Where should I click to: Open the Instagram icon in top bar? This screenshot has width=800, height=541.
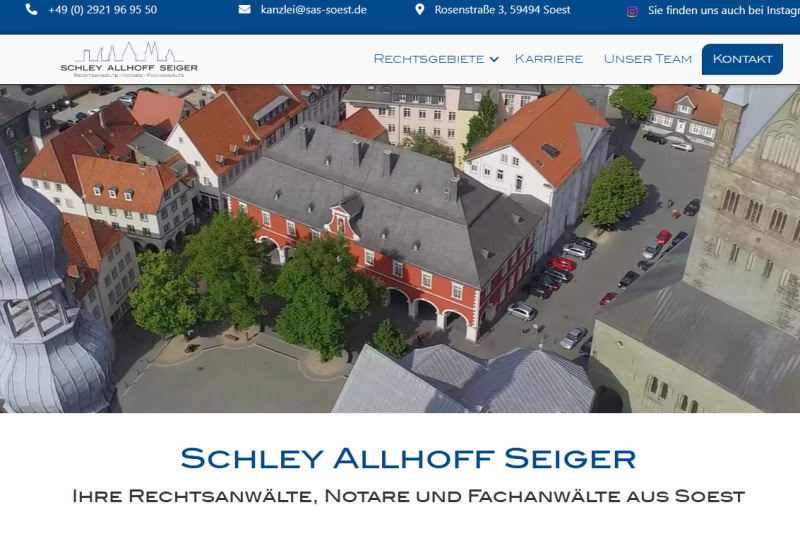point(632,11)
